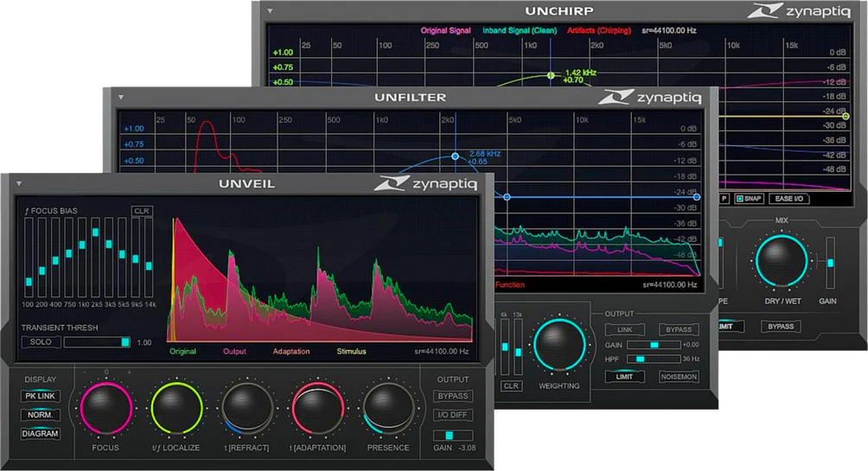Click the 3k5 focus bias slider
Viewport: 868px width, 471px height.
click(109, 258)
